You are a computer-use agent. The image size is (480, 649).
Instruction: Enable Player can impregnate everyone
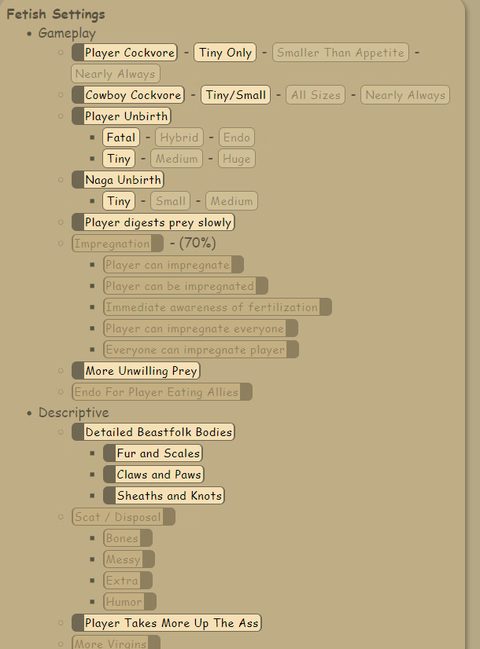pos(200,329)
